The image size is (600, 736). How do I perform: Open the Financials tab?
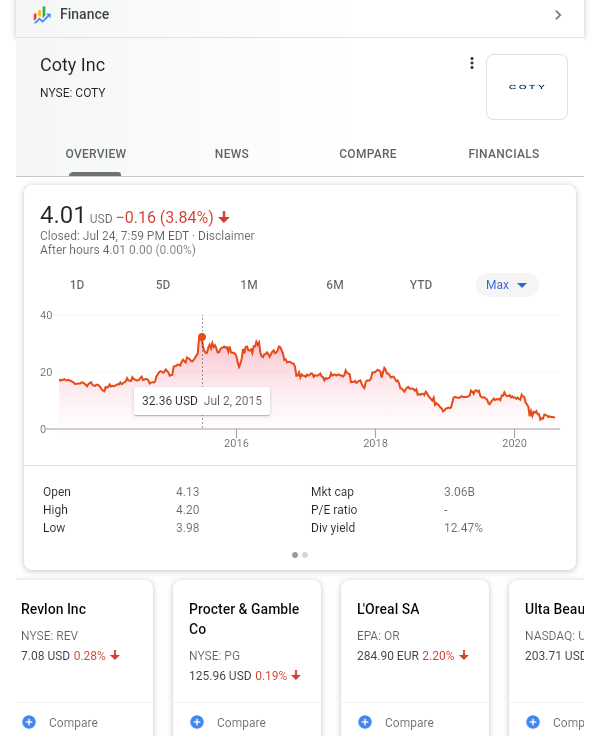point(504,154)
